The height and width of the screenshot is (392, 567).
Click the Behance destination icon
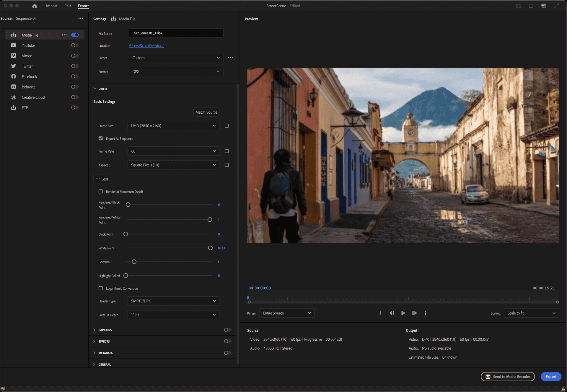tap(14, 87)
